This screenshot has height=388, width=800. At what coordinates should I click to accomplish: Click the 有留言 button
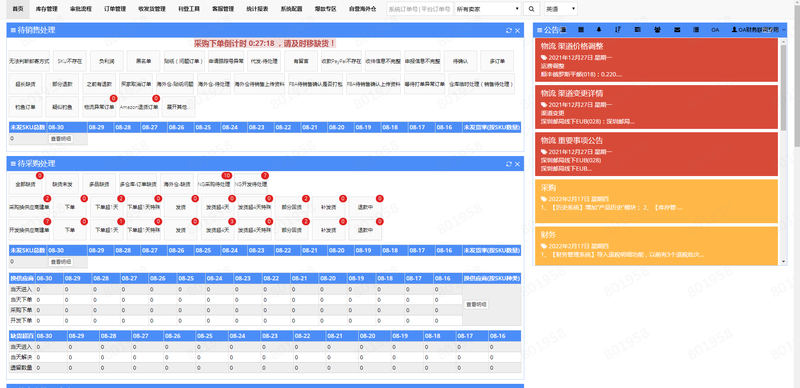click(x=301, y=61)
